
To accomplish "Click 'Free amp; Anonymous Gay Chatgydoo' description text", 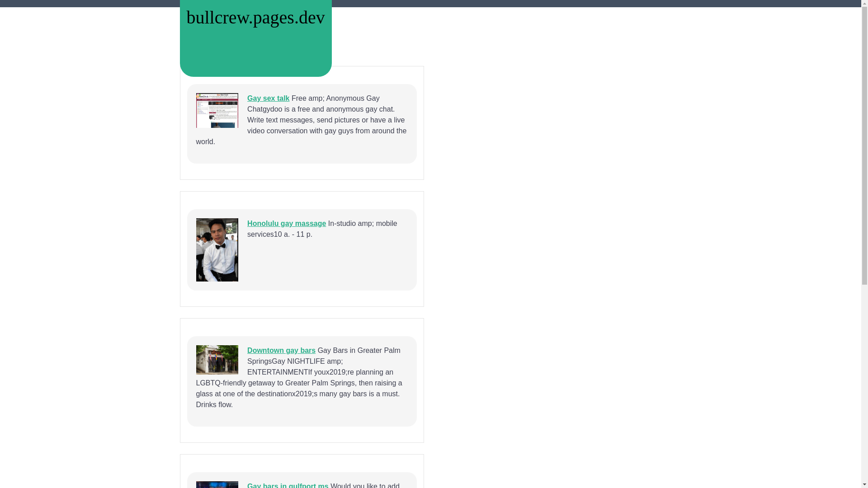I will [301, 120].
